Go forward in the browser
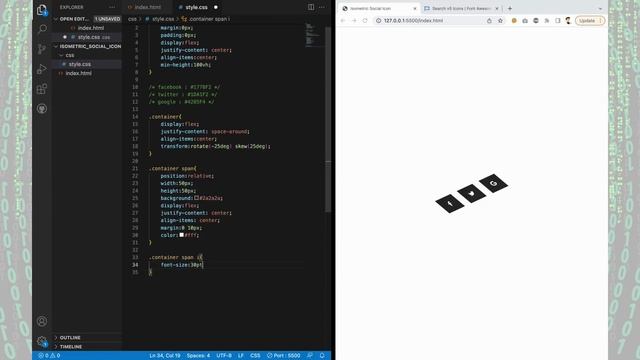This screenshot has height=360, width=640. (354, 20)
